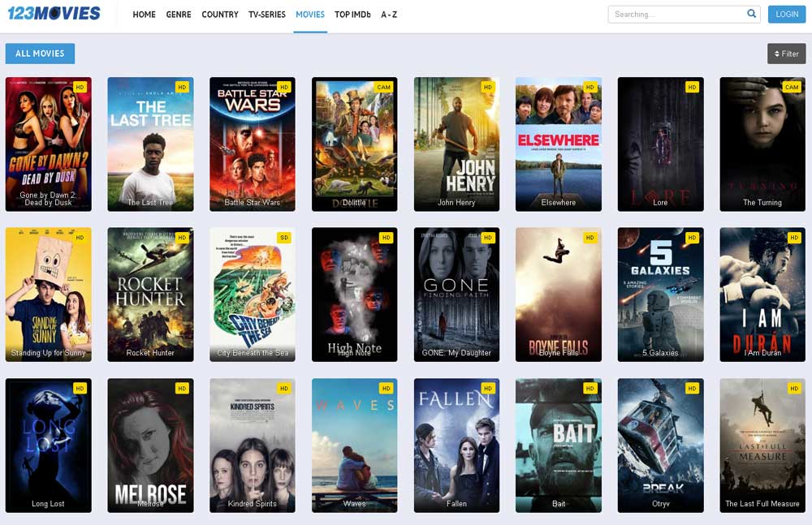
Task: Click the HD badge on Lore
Action: click(x=692, y=87)
